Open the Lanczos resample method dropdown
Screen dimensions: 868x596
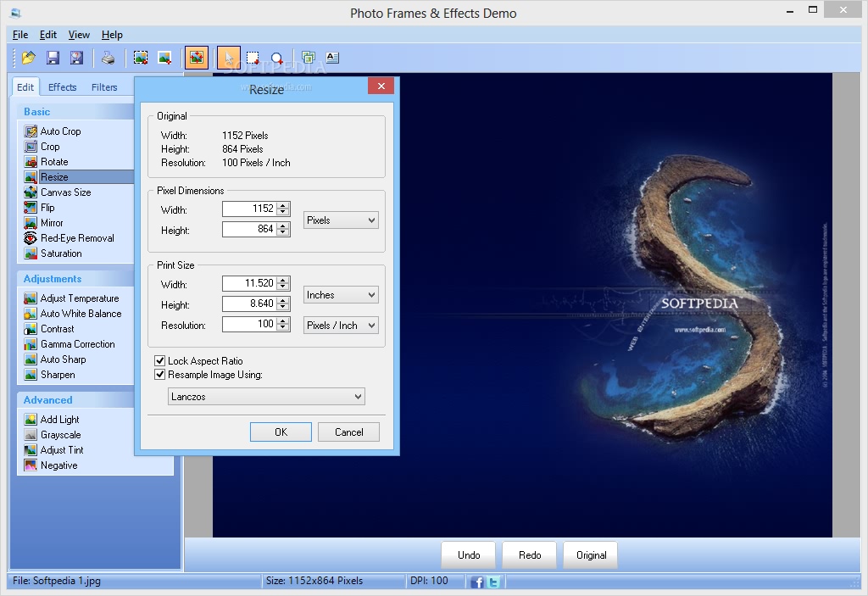point(266,397)
